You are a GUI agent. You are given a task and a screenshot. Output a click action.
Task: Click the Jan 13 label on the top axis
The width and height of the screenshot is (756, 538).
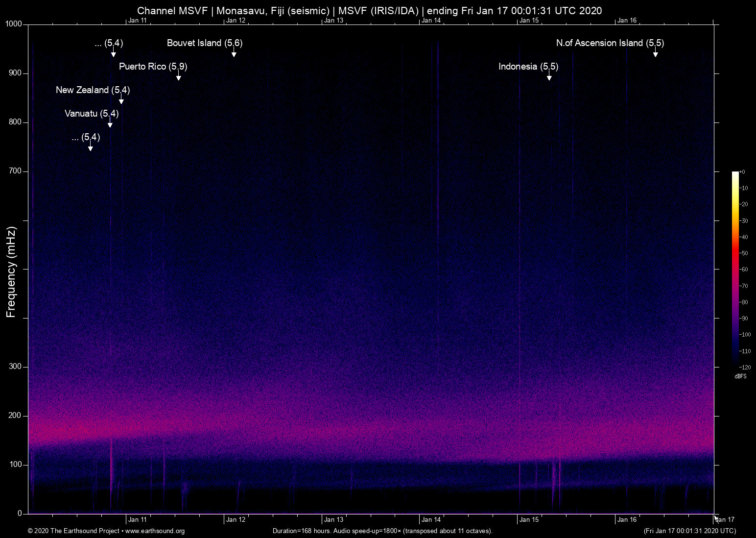pyautogui.click(x=333, y=21)
